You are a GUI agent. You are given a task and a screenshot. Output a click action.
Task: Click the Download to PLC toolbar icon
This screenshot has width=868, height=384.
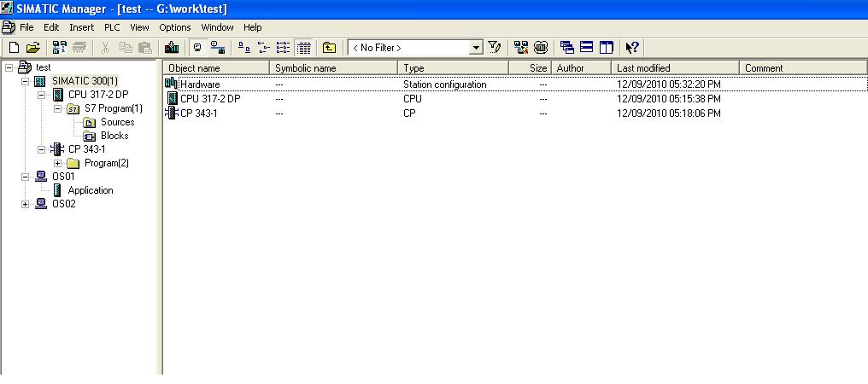(x=172, y=48)
